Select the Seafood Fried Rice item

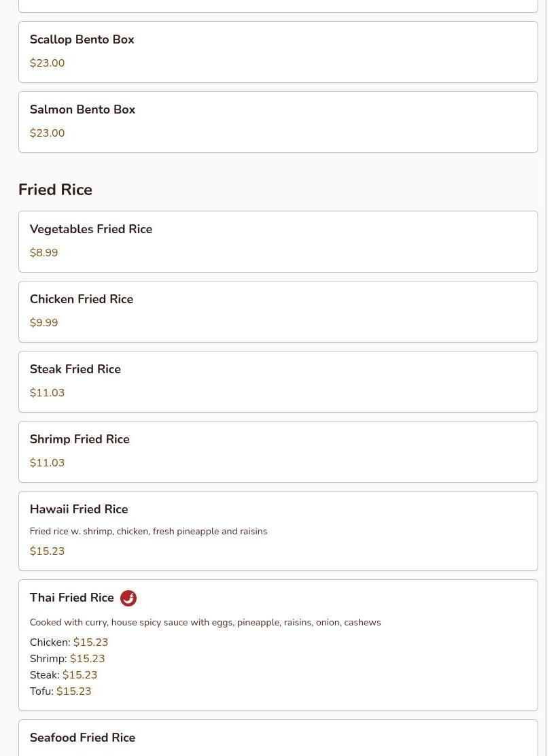coord(82,738)
